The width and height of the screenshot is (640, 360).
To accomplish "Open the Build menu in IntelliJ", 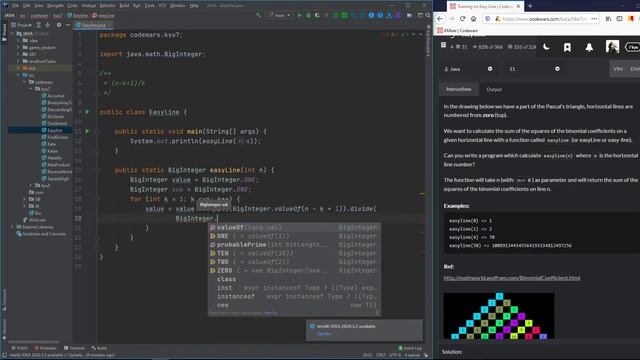I will point(124,6).
